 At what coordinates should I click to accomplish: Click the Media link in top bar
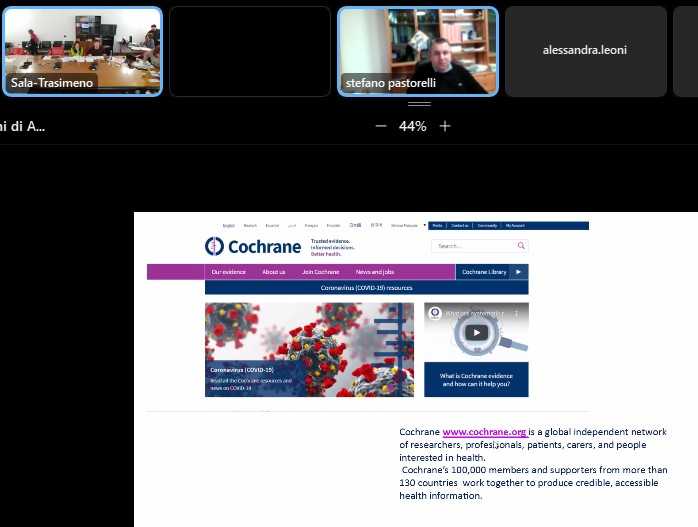[438, 226]
